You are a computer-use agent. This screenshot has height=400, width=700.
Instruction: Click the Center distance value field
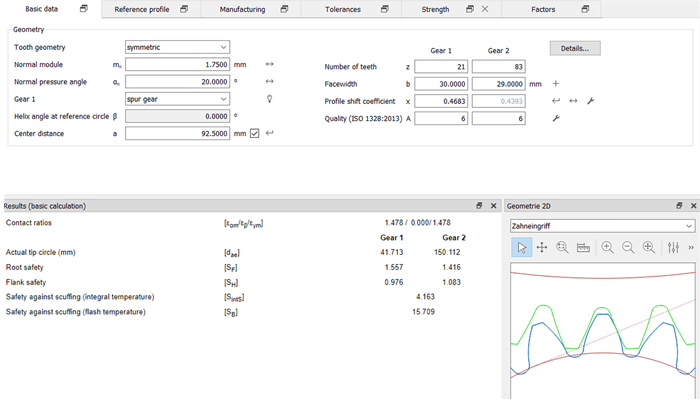click(178, 133)
